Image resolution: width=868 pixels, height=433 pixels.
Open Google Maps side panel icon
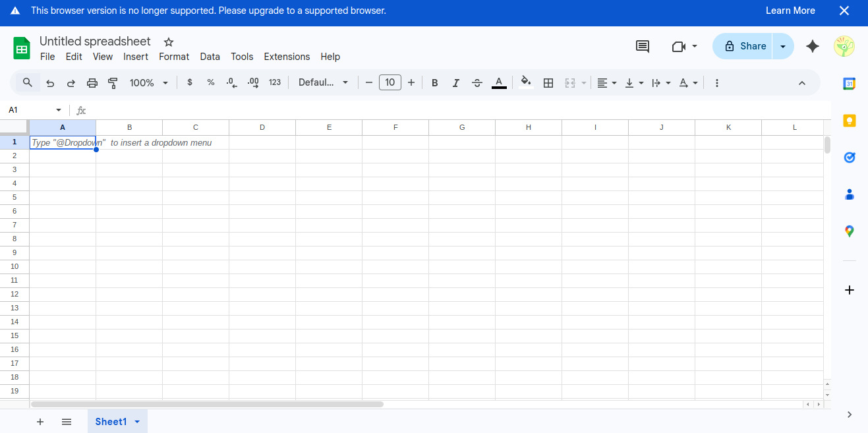pos(850,231)
